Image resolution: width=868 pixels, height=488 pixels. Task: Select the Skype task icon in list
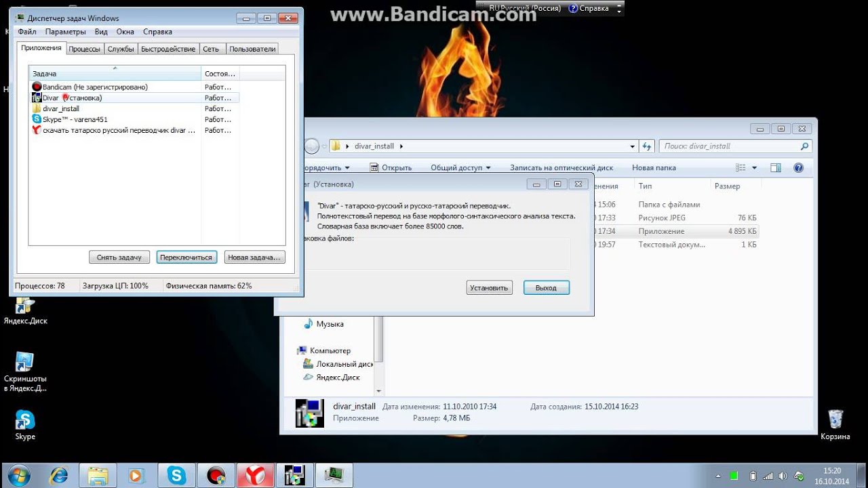37,119
